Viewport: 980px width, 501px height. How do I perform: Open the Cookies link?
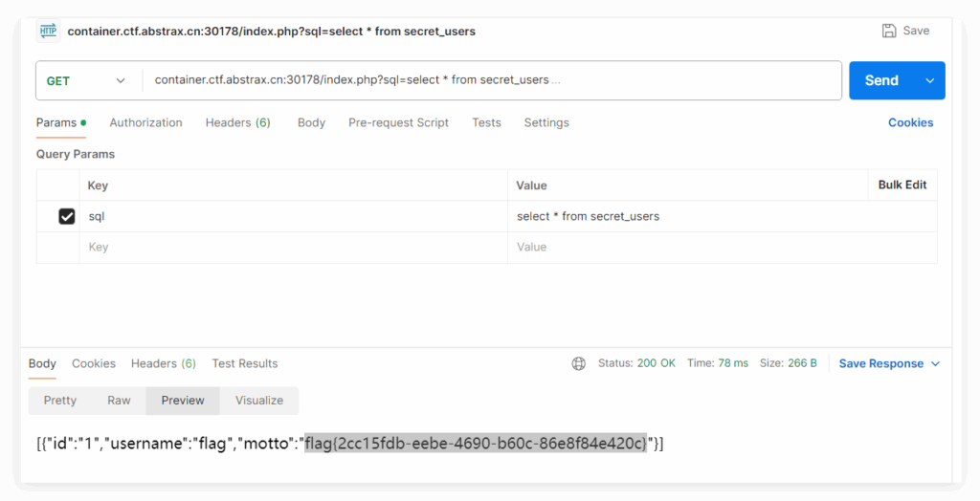click(x=910, y=122)
